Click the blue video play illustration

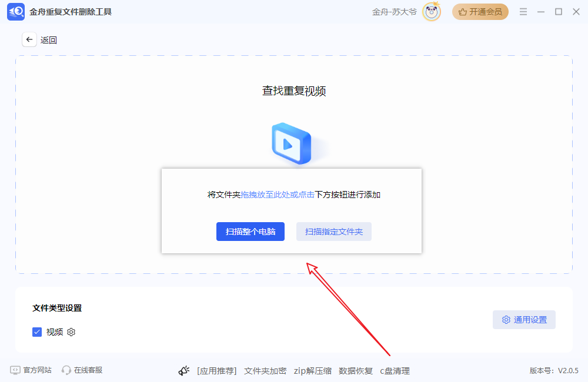point(292,143)
